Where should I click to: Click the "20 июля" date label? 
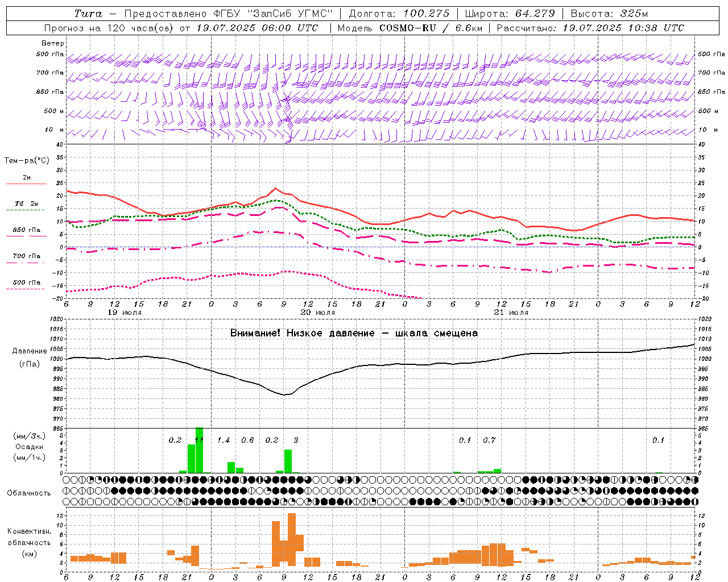(317, 313)
